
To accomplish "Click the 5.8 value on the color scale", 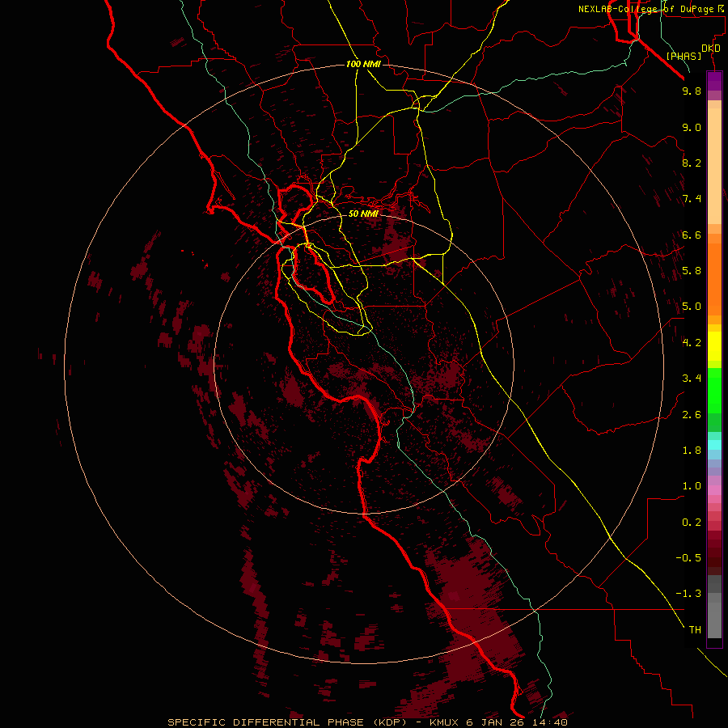I will (x=692, y=271).
